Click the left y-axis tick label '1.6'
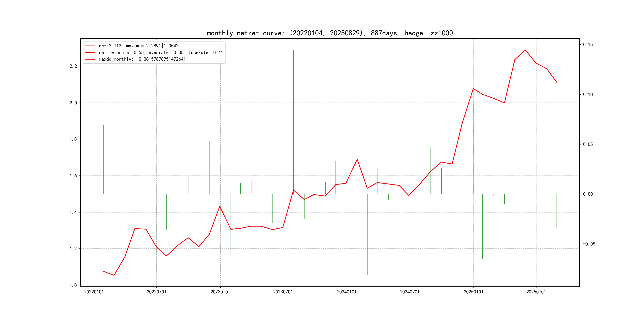 point(73,176)
